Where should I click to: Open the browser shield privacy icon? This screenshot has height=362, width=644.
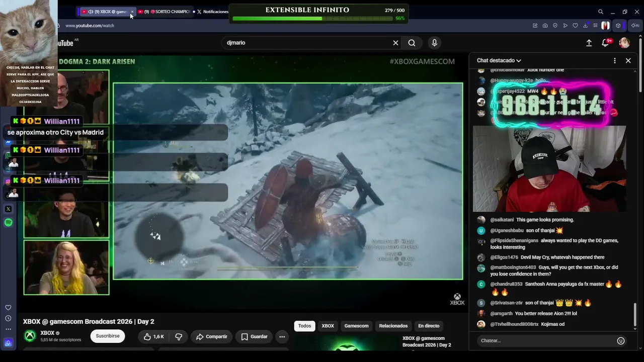(555, 26)
